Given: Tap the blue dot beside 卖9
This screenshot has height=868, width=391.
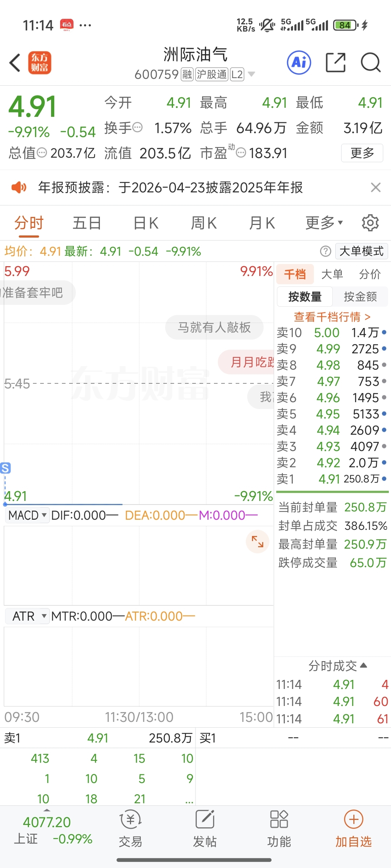Looking at the screenshot, I should point(384,349).
